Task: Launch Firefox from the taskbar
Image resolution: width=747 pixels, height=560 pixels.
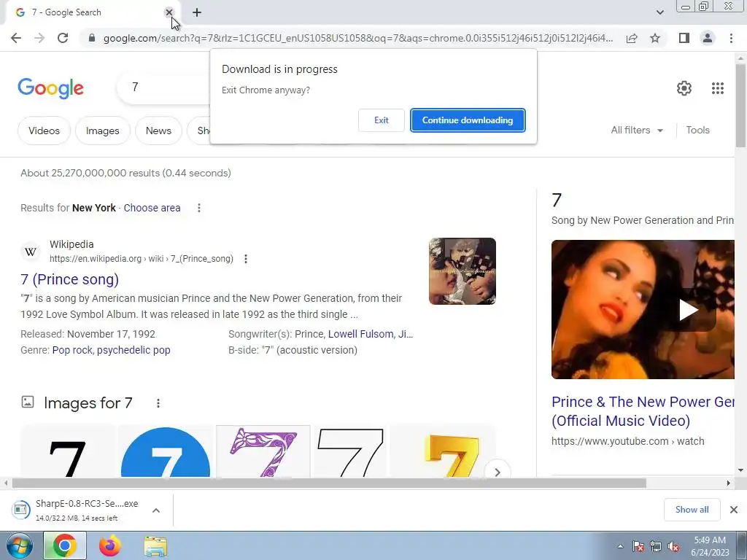Action: pos(110,545)
